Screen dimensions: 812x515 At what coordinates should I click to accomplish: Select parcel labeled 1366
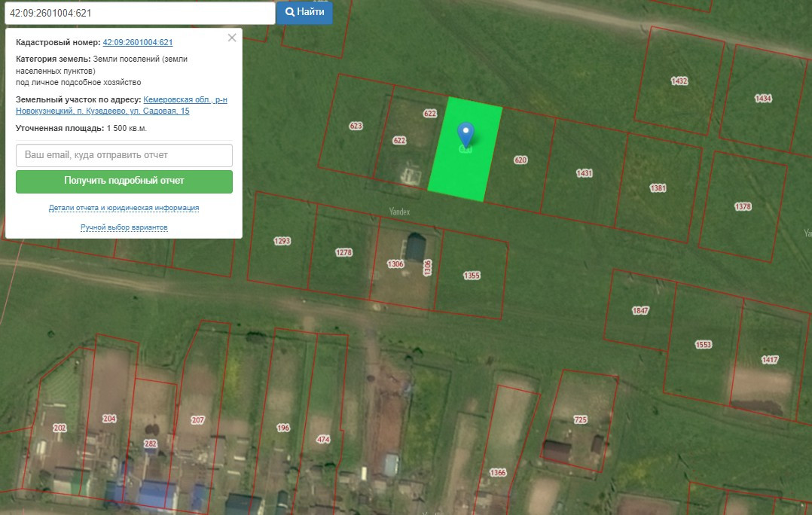(497, 473)
